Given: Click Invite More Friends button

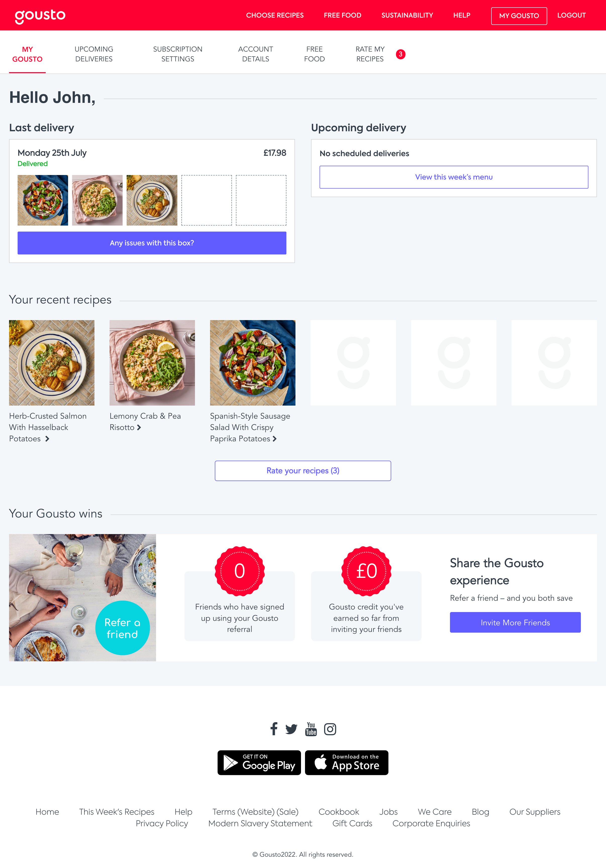Looking at the screenshot, I should (x=515, y=622).
